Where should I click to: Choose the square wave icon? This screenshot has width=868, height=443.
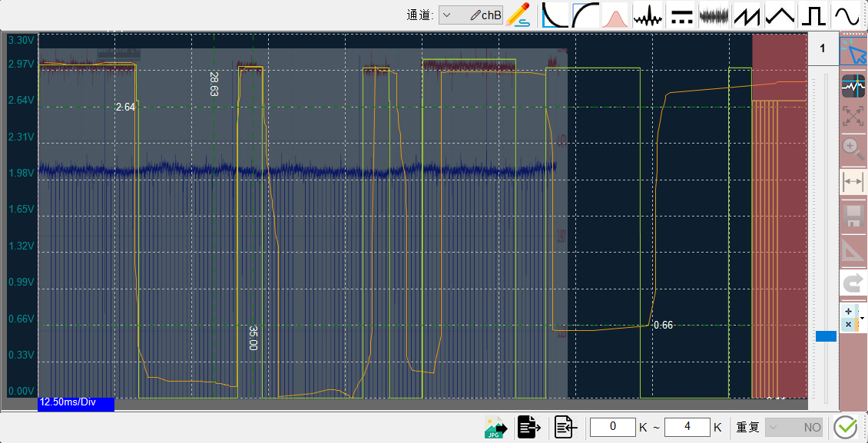[813, 15]
